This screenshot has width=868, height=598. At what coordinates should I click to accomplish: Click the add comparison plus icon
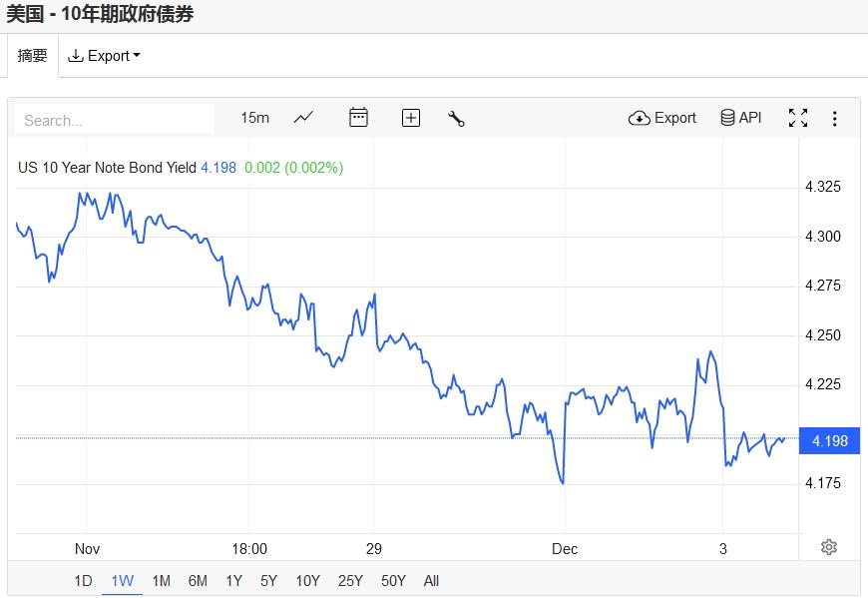411,118
